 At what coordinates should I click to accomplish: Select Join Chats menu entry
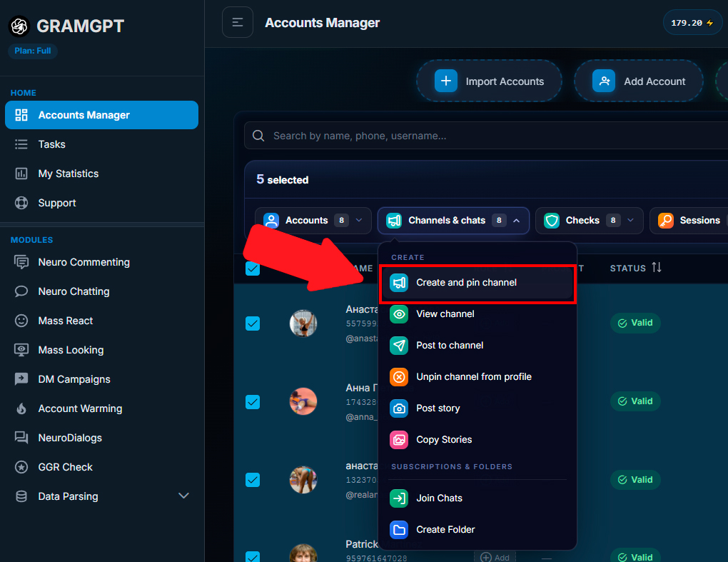tap(477, 498)
